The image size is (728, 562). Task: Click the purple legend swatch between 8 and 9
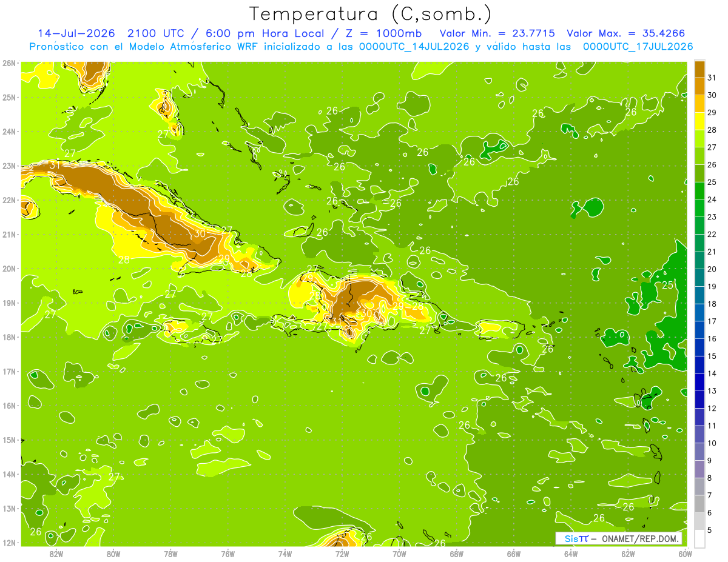click(699, 469)
